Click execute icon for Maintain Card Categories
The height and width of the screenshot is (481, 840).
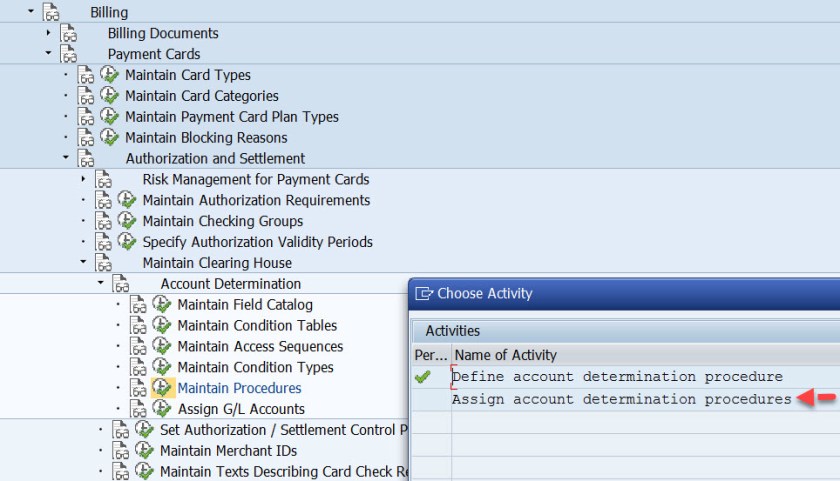pyautogui.click(x=109, y=96)
